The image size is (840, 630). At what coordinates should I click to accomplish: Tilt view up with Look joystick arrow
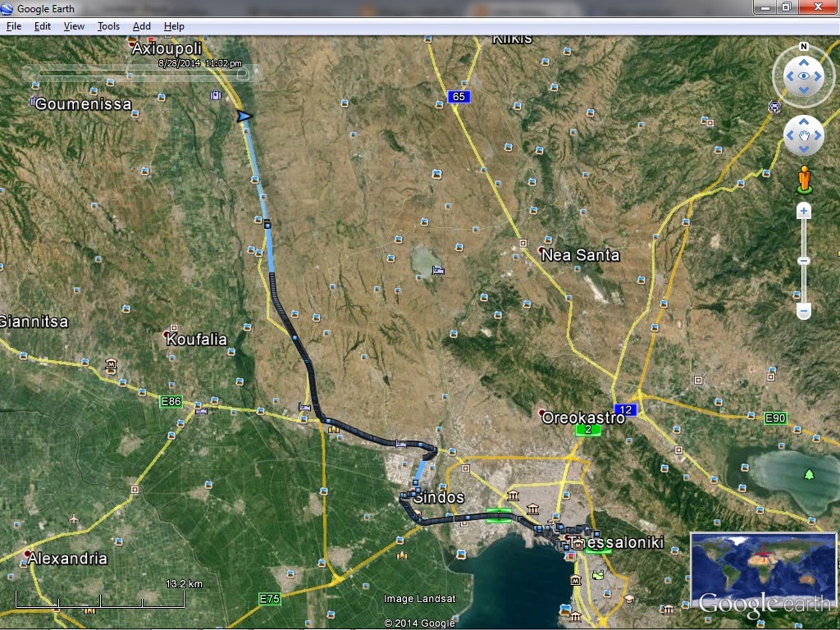click(804, 62)
